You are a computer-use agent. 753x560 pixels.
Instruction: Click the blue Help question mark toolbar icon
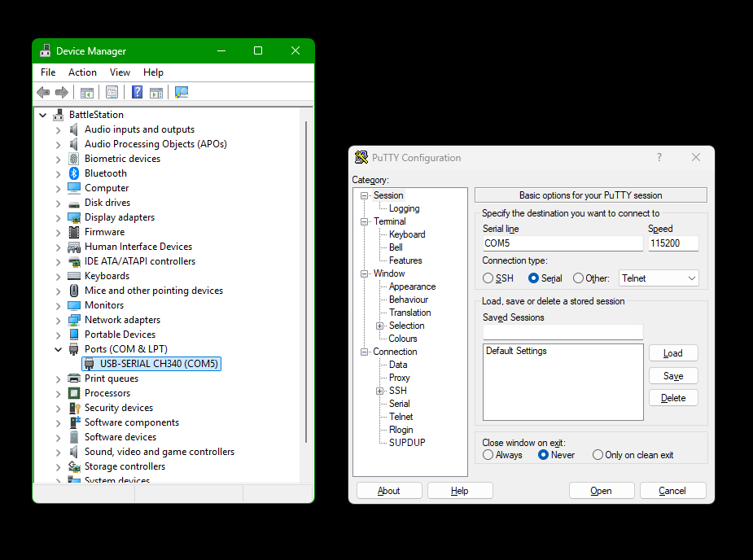[x=137, y=92]
